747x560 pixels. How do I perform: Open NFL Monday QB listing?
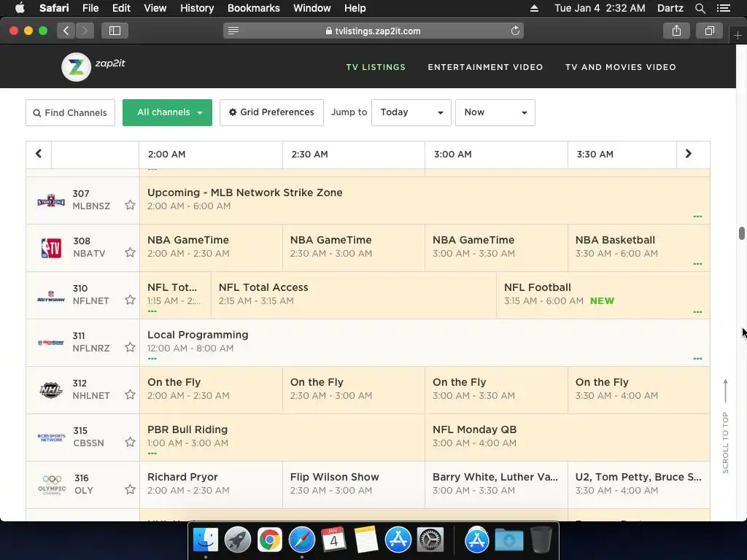[x=568, y=437]
